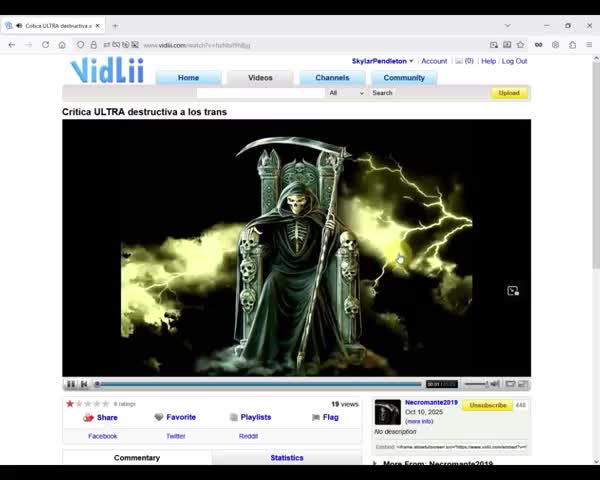Click Necromante2019 avatar thumbnail

coord(388,412)
